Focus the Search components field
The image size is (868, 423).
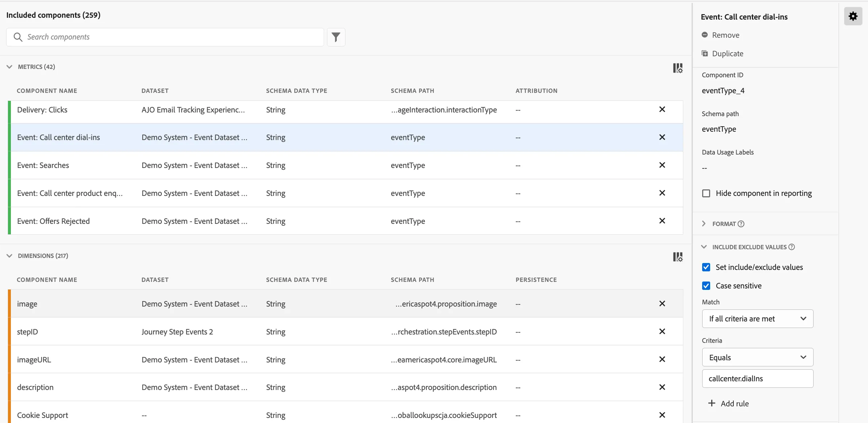(165, 37)
